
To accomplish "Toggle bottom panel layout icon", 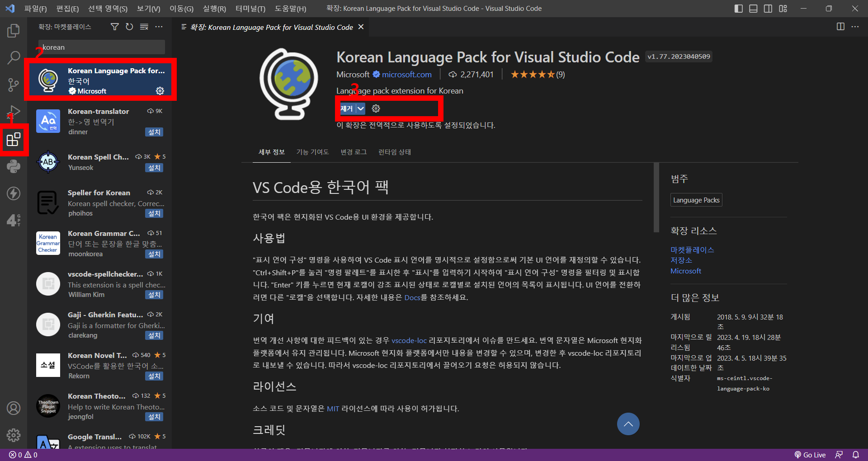I will [x=753, y=9].
